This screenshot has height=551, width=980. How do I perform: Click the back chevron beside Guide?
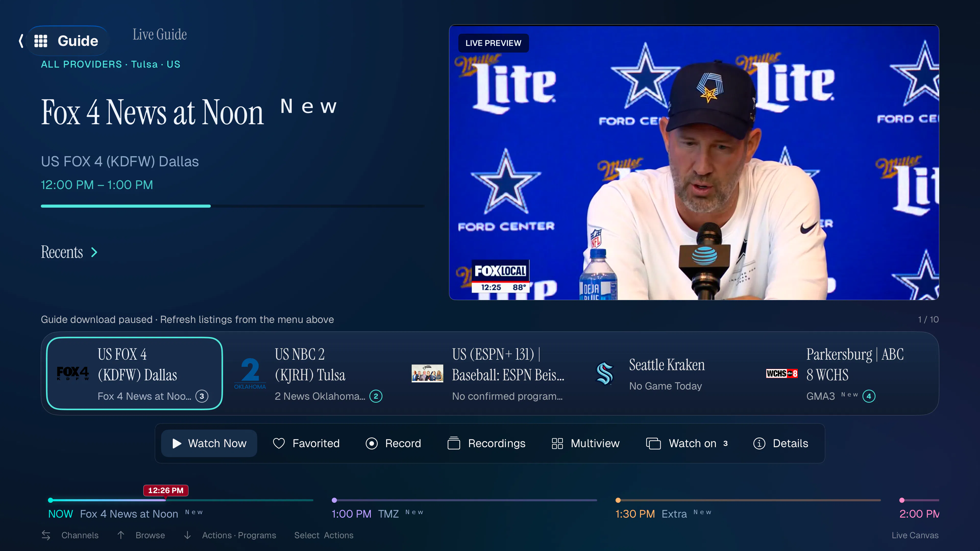21,41
